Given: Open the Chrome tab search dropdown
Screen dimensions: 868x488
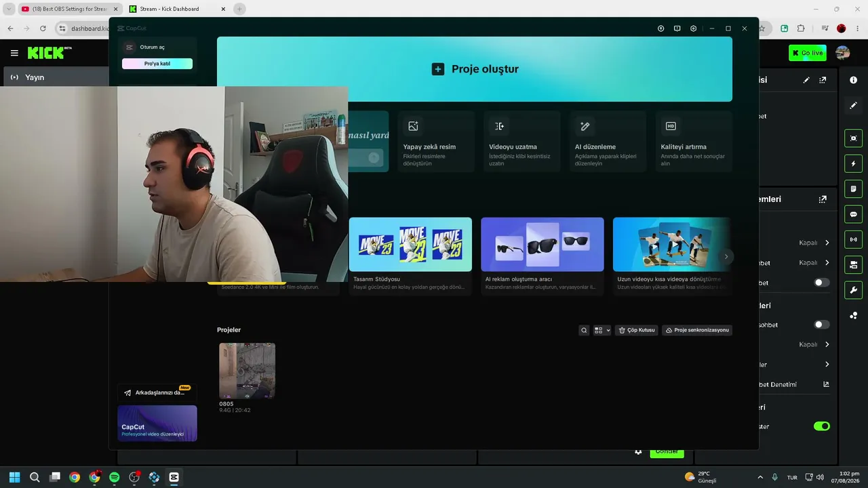Looking at the screenshot, I should pyautogui.click(x=9, y=9).
